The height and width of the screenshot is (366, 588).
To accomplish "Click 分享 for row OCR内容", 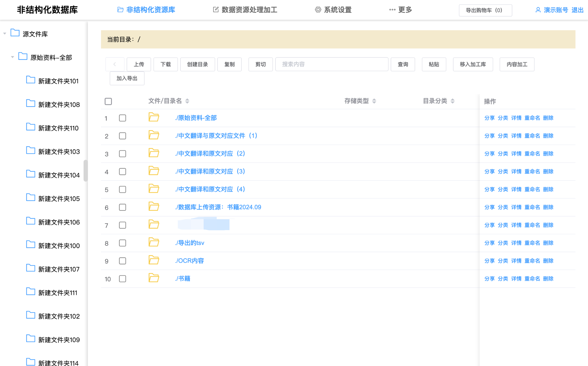I will [489, 261].
